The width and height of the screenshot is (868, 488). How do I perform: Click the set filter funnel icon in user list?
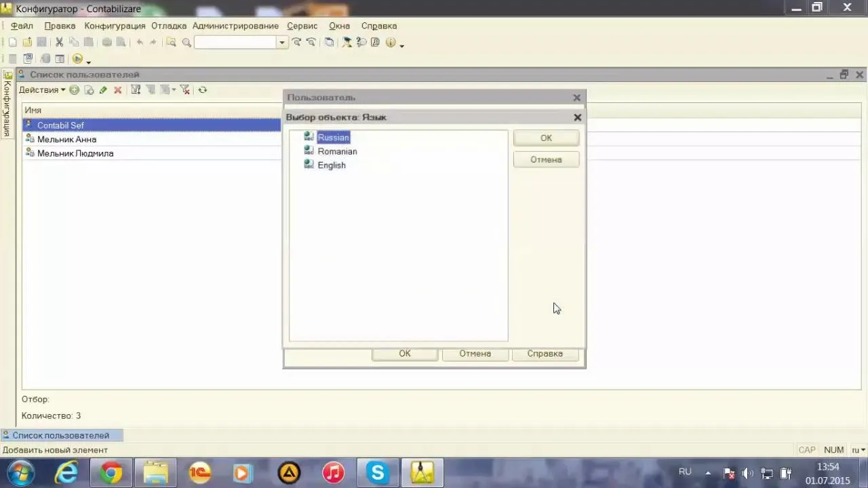(136, 89)
